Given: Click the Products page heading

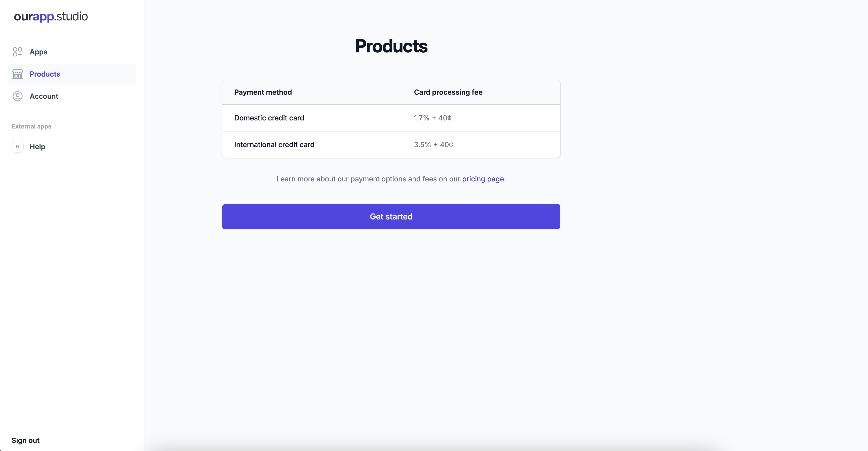Looking at the screenshot, I should pyautogui.click(x=391, y=46).
